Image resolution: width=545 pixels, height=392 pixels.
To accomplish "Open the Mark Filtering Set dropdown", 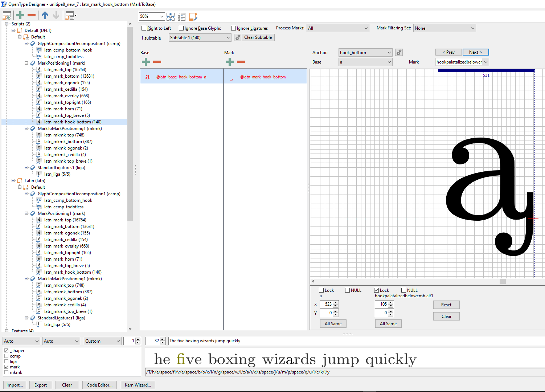I will point(444,28).
